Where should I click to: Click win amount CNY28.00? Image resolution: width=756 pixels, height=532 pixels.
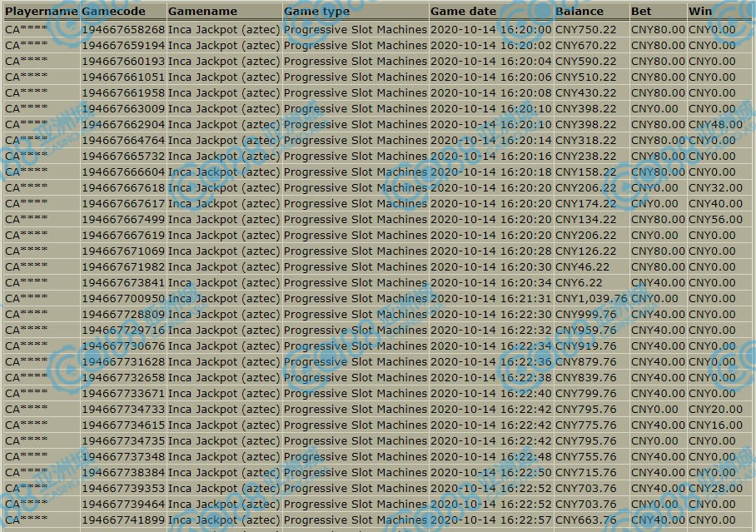(x=715, y=489)
